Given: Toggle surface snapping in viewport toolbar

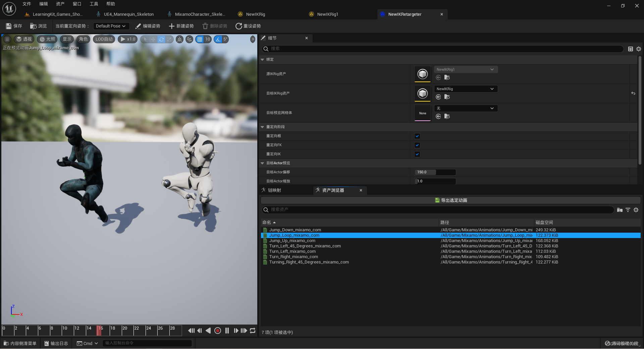Looking at the screenshot, I should click(x=190, y=39).
